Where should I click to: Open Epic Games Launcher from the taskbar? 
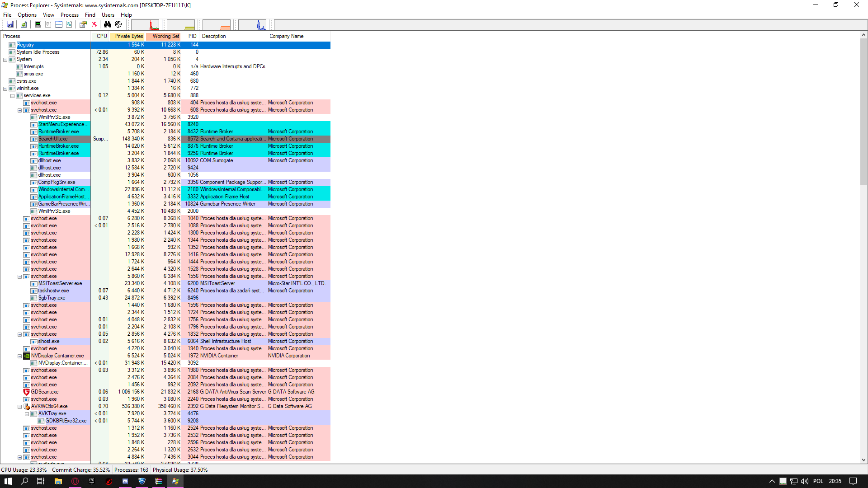pos(92,481)
